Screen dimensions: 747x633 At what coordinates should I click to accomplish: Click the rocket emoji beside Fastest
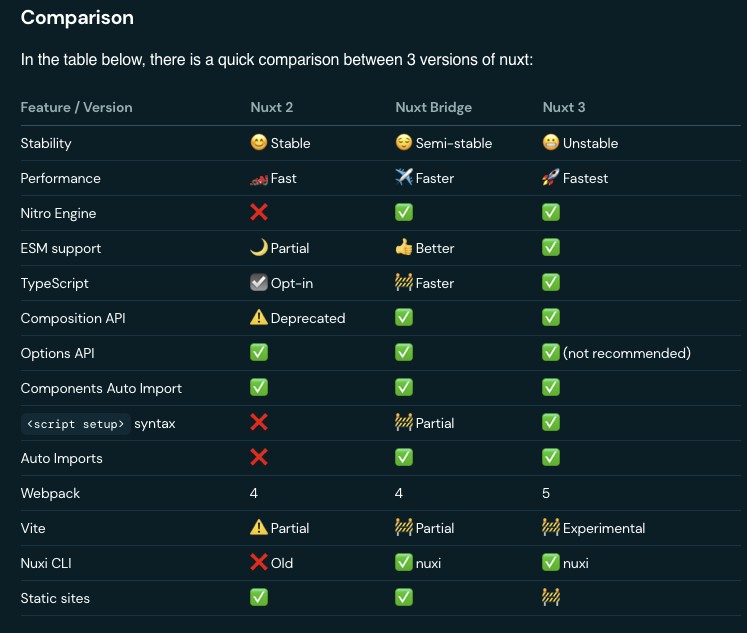(551, 178)
